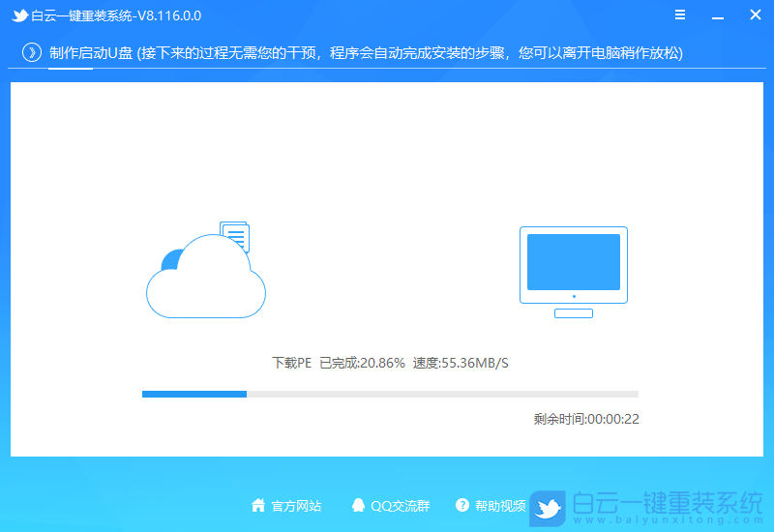
Task: Click the PE download progress bar
Action: (390, 394)
